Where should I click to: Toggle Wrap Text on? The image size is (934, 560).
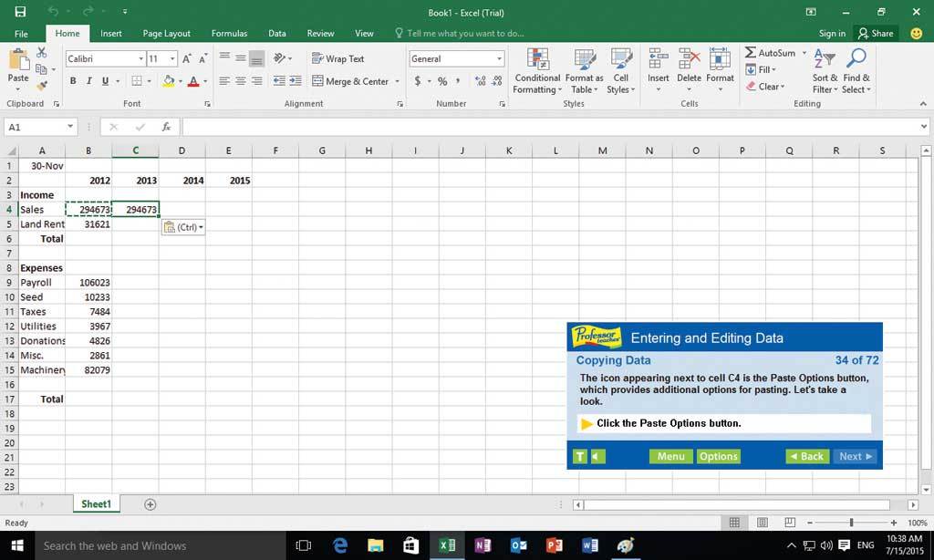pos(338,58)
